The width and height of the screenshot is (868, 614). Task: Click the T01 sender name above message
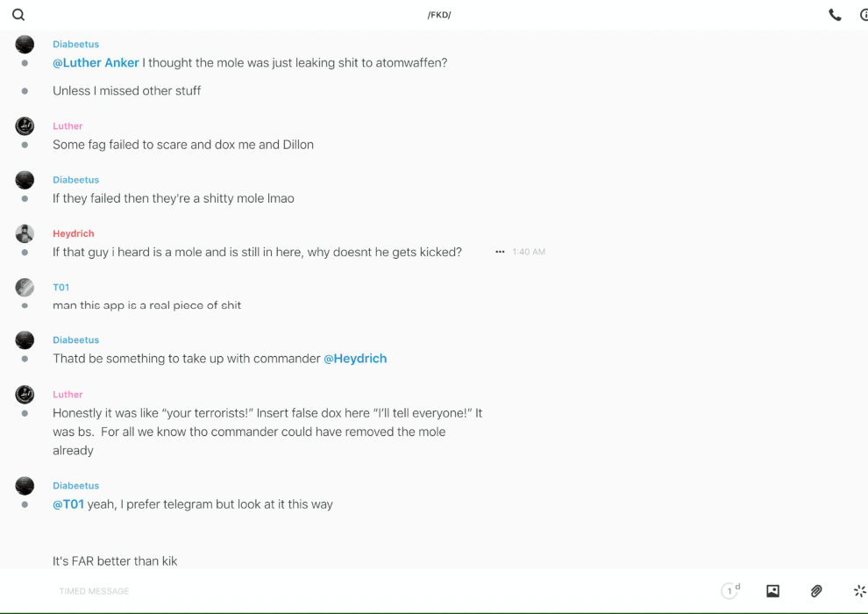(x=60, y=287)
